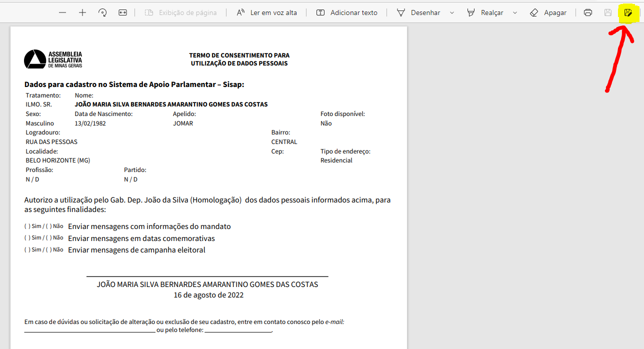Click the greyed-out Save floppy disk icon
This screenshot has width=644, height=349.
[608, 12]
